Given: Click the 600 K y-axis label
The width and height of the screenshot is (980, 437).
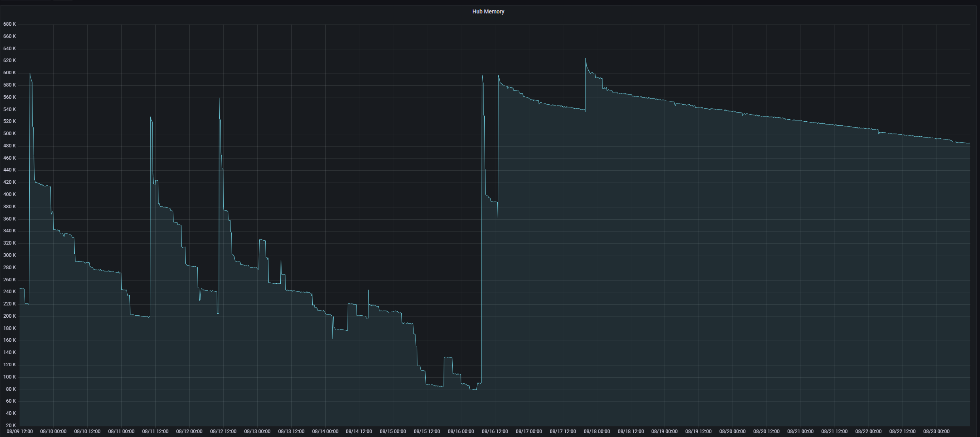Looking at the screenshot, I should click(9, 73).
